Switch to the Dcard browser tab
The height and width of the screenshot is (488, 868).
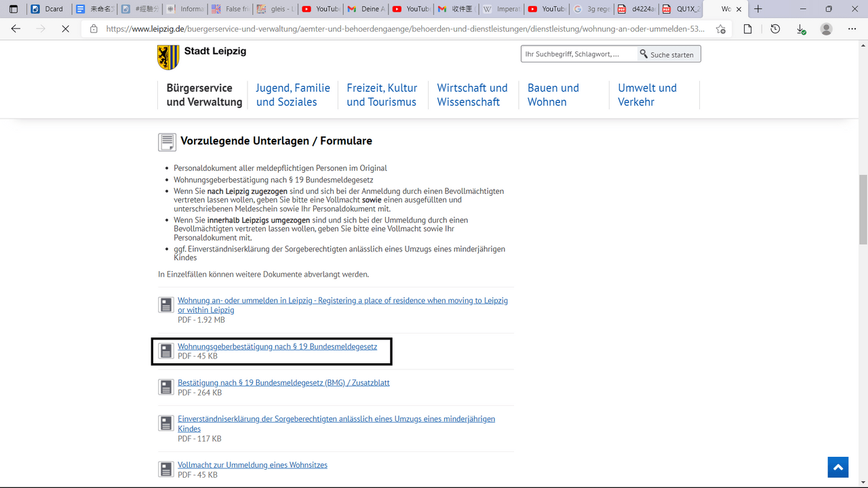point(47,9)
